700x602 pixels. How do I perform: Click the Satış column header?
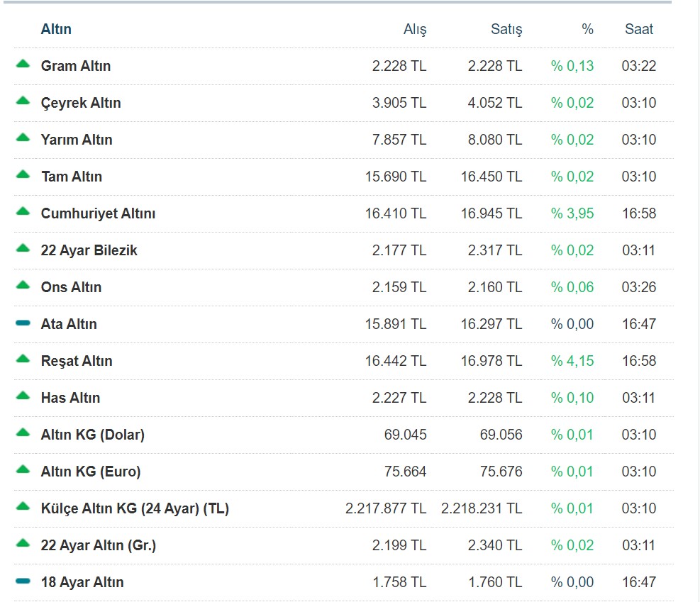pos(506,29)
